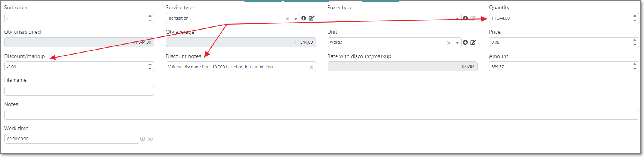Screen dimensions: 644x157
Task: Edit the Words unit entry
Action: pyautogui.click(x=473, y=42)
